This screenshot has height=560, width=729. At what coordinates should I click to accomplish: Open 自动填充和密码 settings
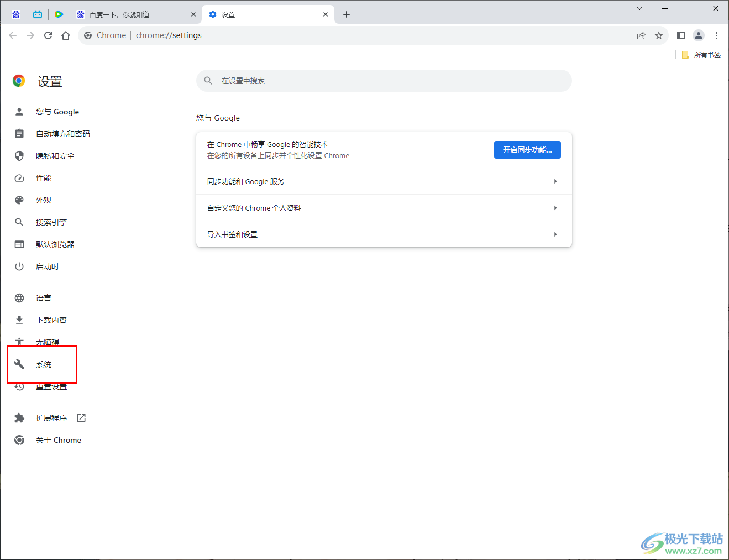(63, 134)
